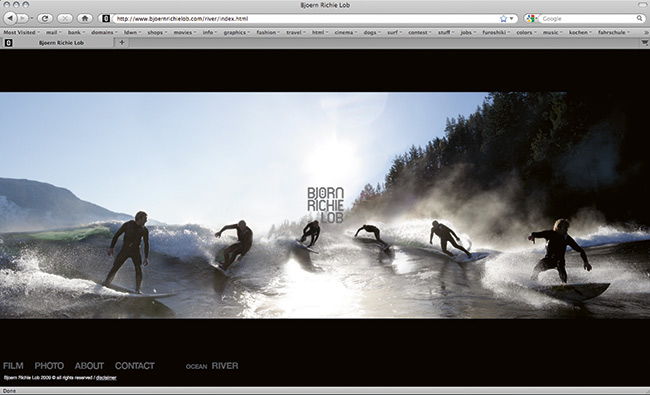Click the Forward arrow button
Screen dimensions: 650x395
click(x=23, y=18)
